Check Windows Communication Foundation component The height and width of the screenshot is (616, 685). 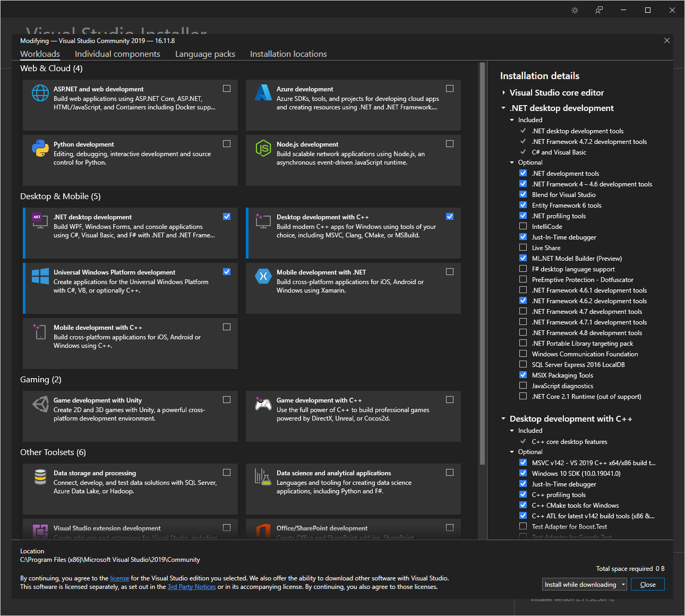(x=523, y=354)
